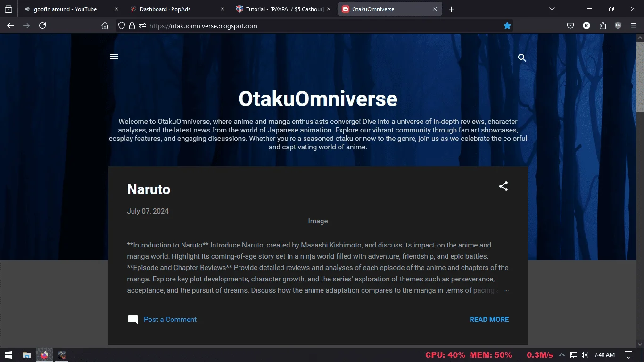Open the K account toolbar icon
The height and width of the screenshot is (362, 644).
(x=586, y=26)
